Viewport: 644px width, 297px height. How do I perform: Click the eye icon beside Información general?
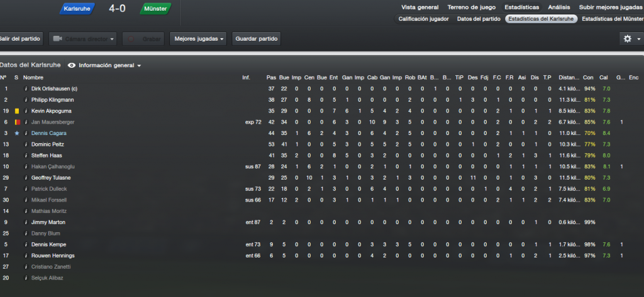72,65
